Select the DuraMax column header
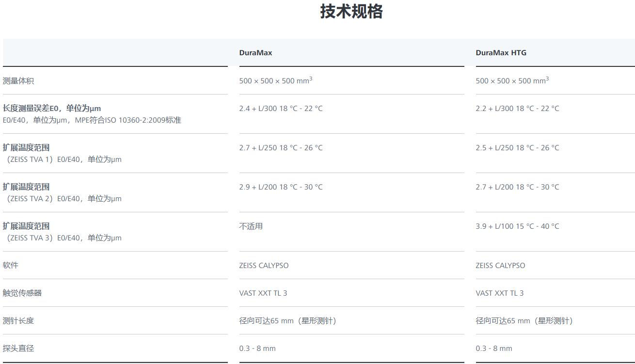Viewport: 635px width, 364px height. (255, 53)
